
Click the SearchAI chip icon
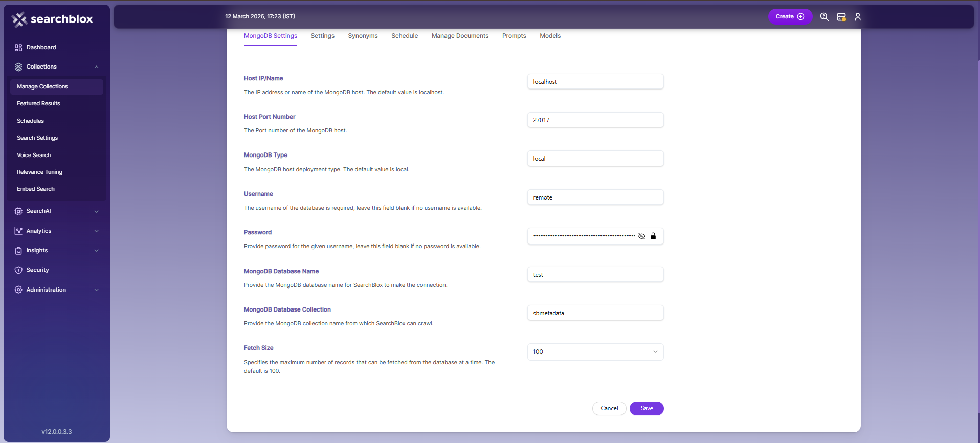(18, 211)
